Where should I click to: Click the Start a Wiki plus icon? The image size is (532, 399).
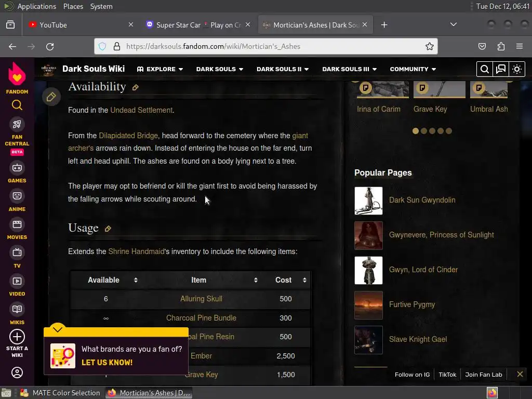click(x=17, y=337)
